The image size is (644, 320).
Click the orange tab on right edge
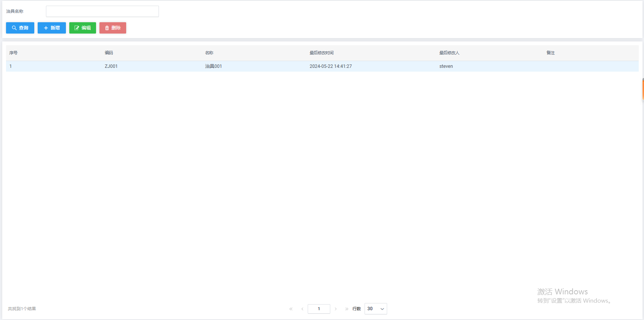pos(642,89)
